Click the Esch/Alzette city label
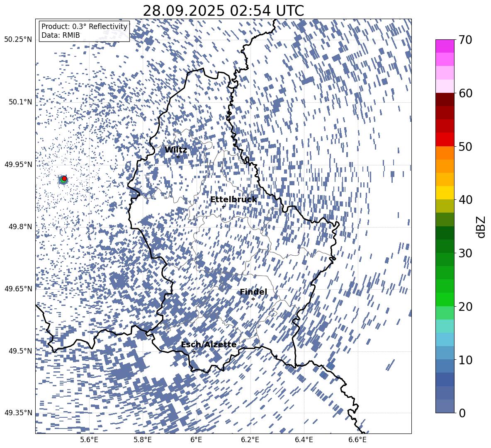The image size is (491, 448). tap(209, 344)
